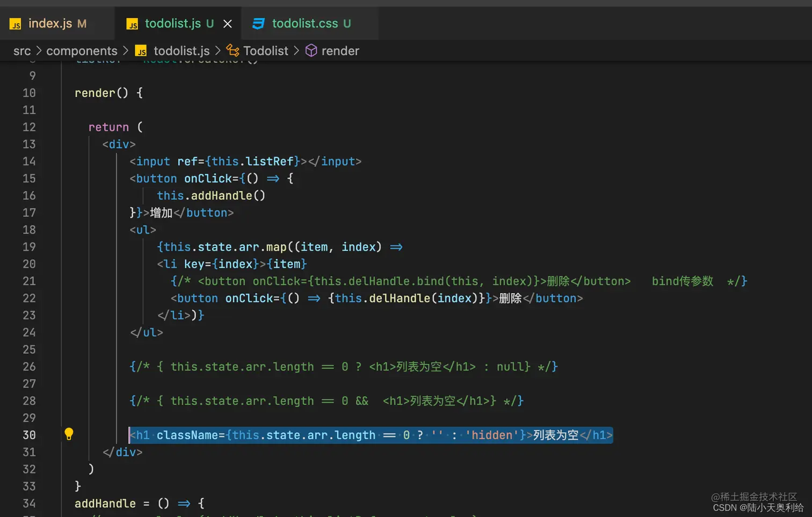The image size is (812, 517).
Task: Click the method cube icon beside render
Action: 311,50
